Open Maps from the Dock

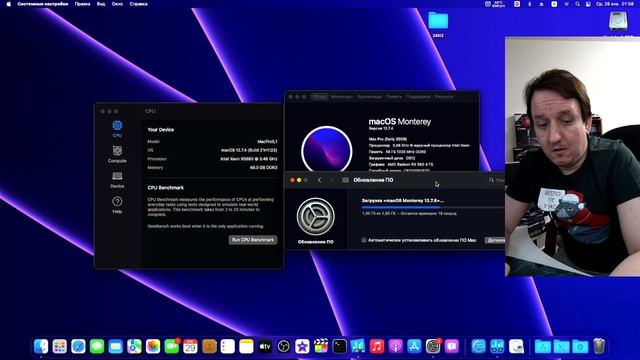134,347
